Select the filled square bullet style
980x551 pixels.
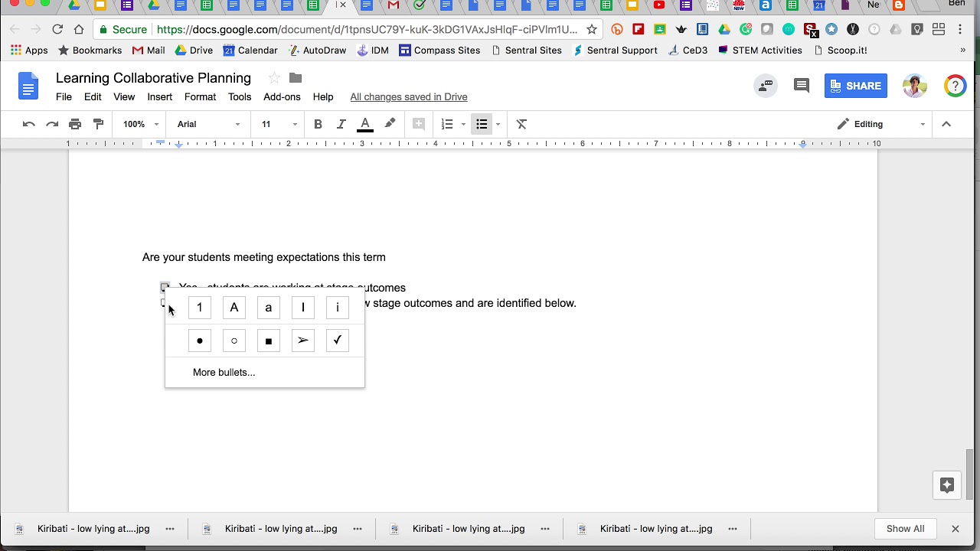[x=268, y=341]
